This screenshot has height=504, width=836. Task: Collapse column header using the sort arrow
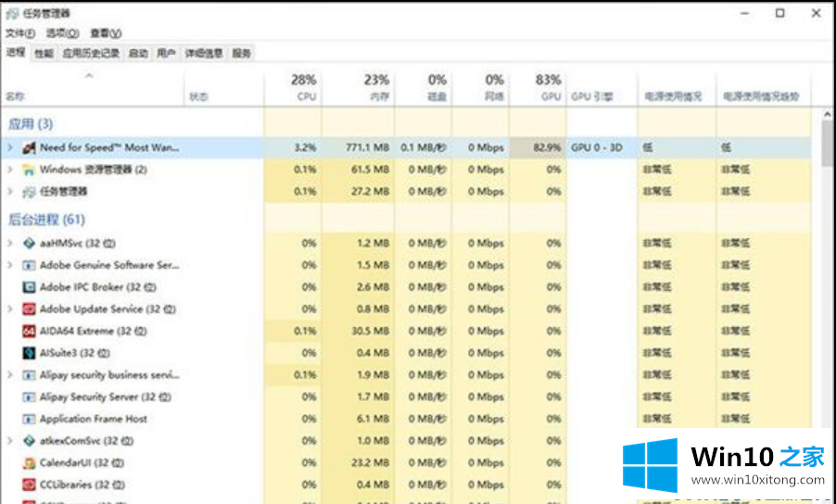(89, 76)
